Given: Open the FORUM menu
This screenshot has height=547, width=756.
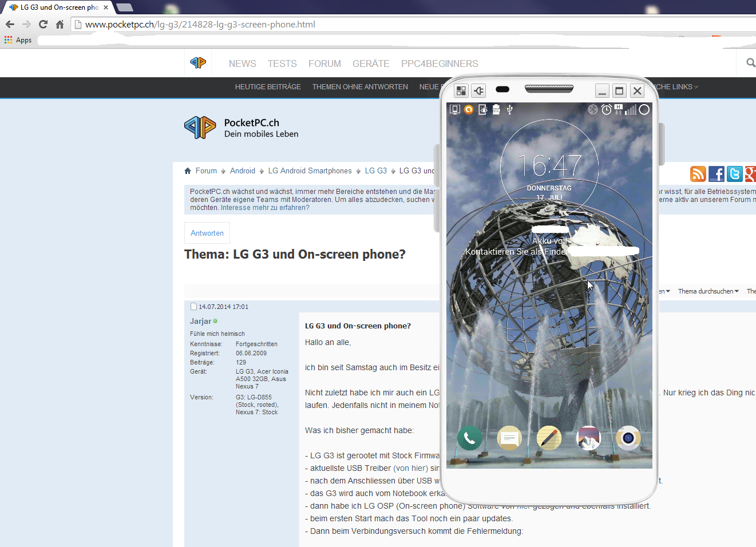Looking at the screenshot, I should point(324,64).
